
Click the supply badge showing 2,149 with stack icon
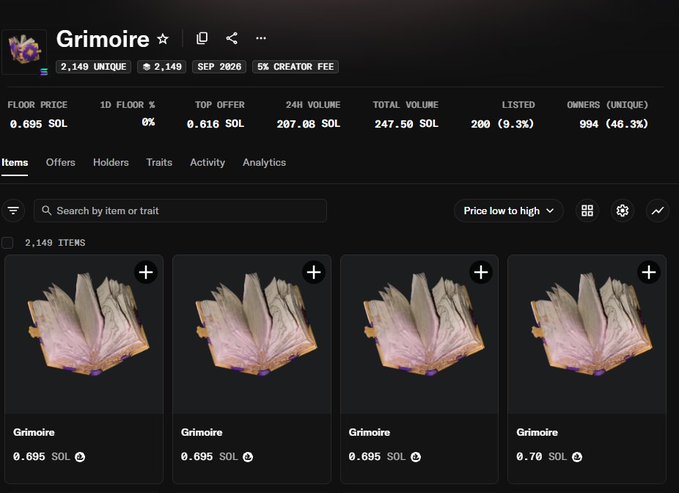click(162, 67)
